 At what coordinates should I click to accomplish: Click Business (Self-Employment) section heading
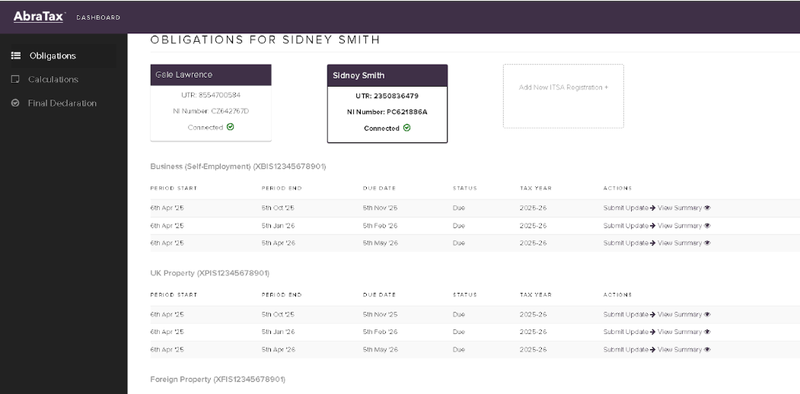coord(238,166)
